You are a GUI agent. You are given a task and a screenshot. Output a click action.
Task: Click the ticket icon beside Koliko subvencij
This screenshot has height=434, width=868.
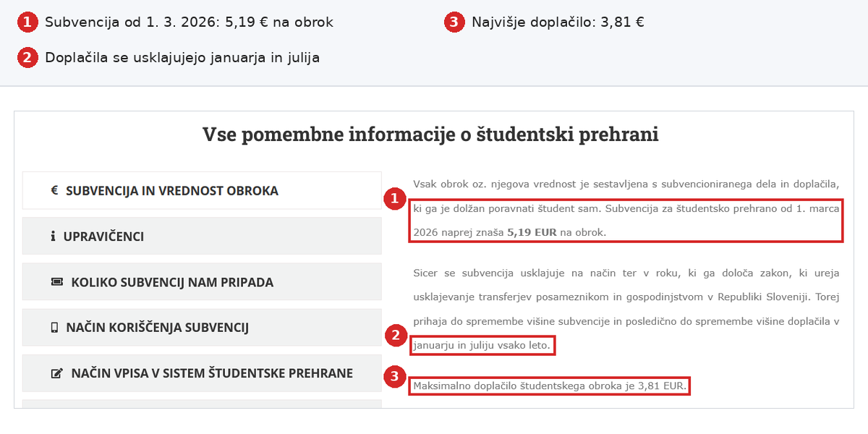point(56,282)
